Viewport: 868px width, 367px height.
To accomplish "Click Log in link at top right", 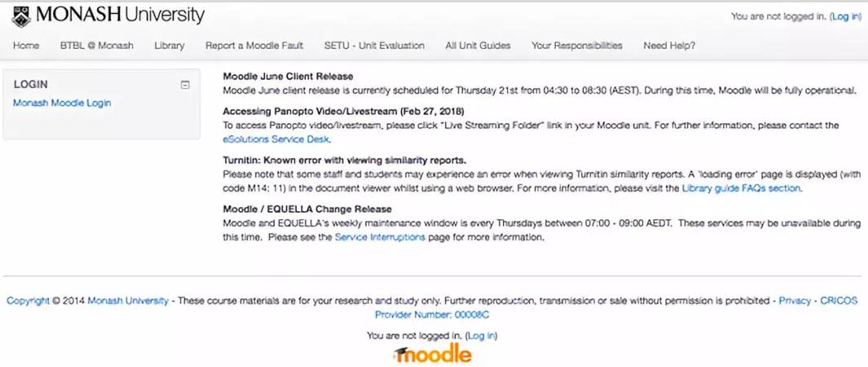I will [845, 16].
